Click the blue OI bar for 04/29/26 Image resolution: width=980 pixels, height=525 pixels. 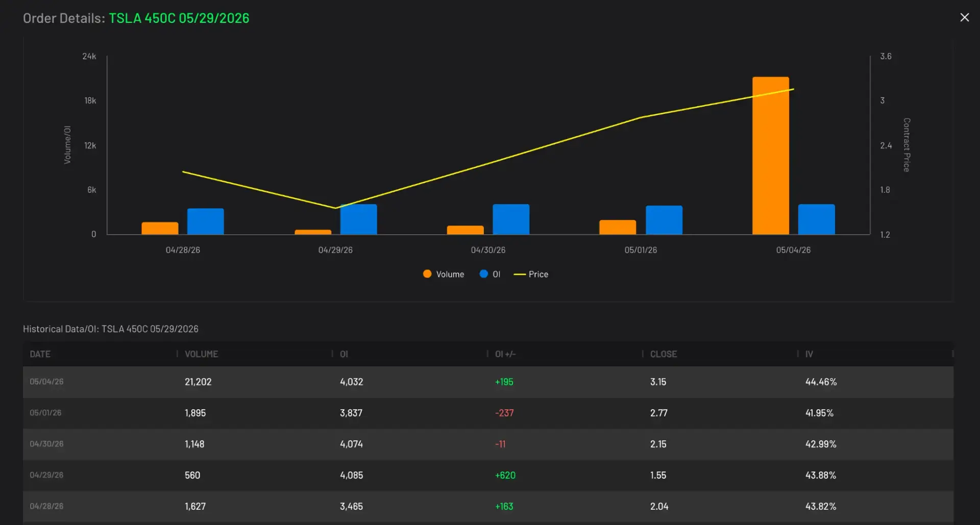tap(358, 219)
